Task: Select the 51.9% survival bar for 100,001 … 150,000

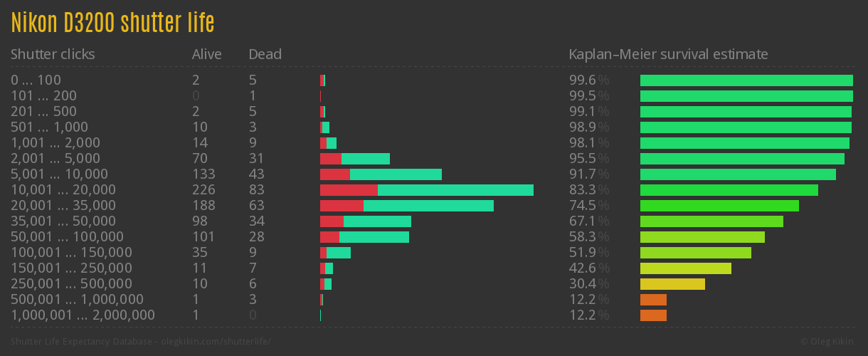Action: [x=695, y=253]
